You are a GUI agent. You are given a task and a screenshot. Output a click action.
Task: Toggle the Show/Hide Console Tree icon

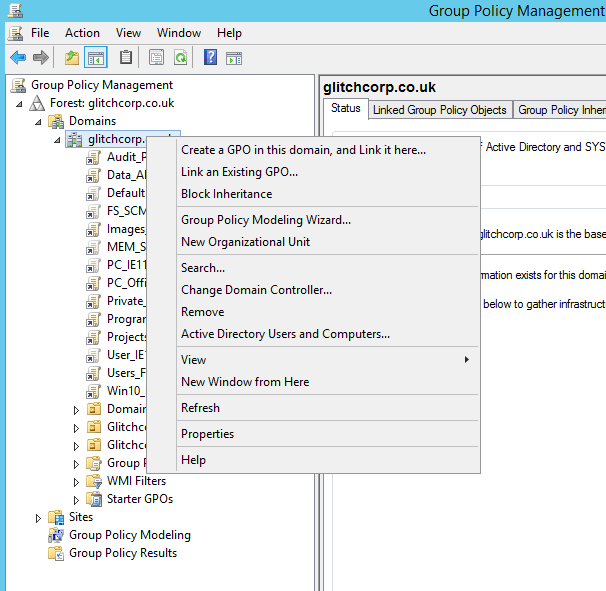pyautogui.click(x=96, y=58)
